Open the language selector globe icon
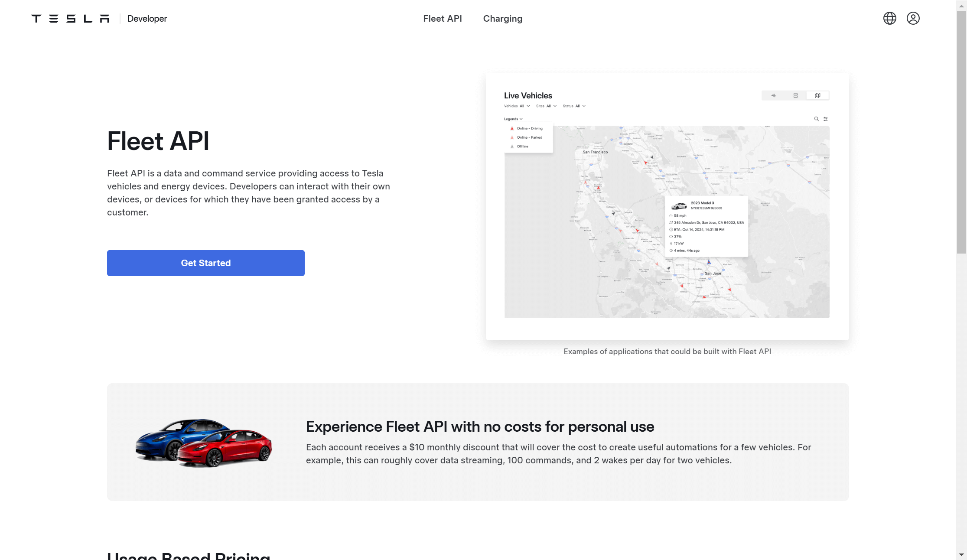Screen dimensions: 967x560 point(889,18)
